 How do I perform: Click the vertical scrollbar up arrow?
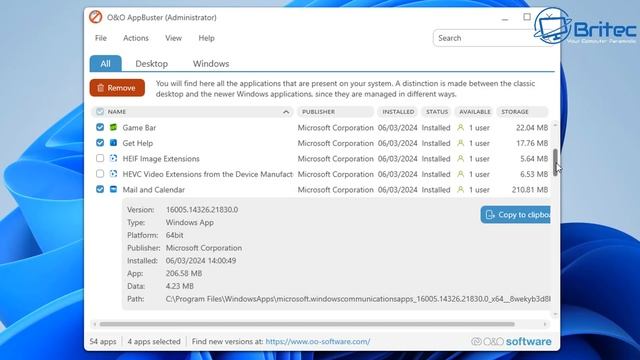click(x=555, y=124)
